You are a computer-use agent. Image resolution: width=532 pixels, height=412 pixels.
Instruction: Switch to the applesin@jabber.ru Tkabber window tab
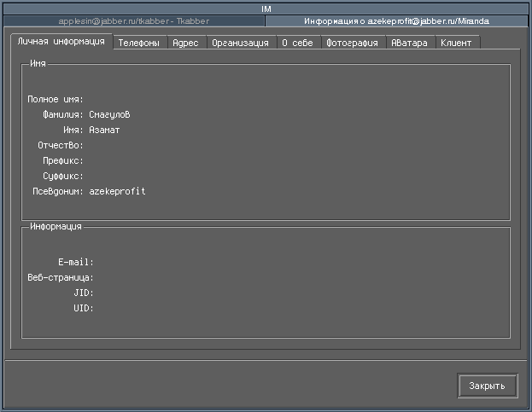tap(132, 20)
